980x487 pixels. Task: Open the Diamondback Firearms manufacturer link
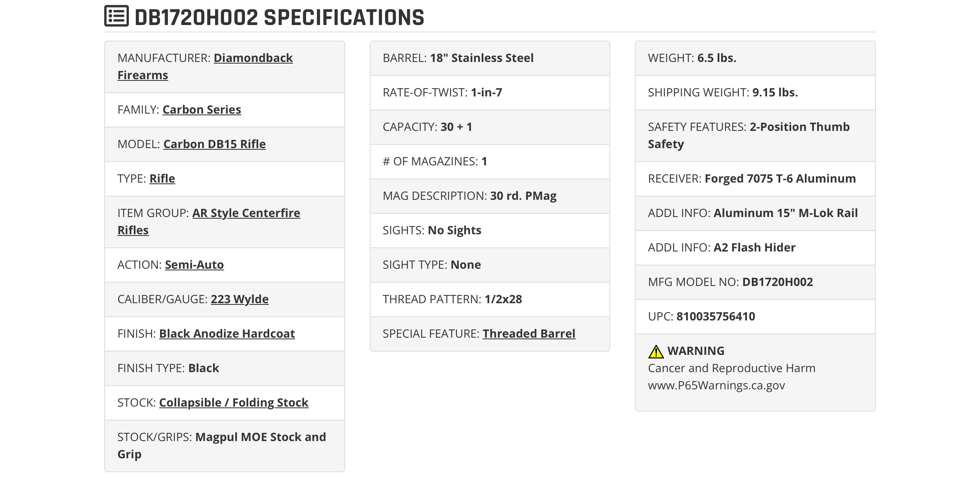pos(205,66)
